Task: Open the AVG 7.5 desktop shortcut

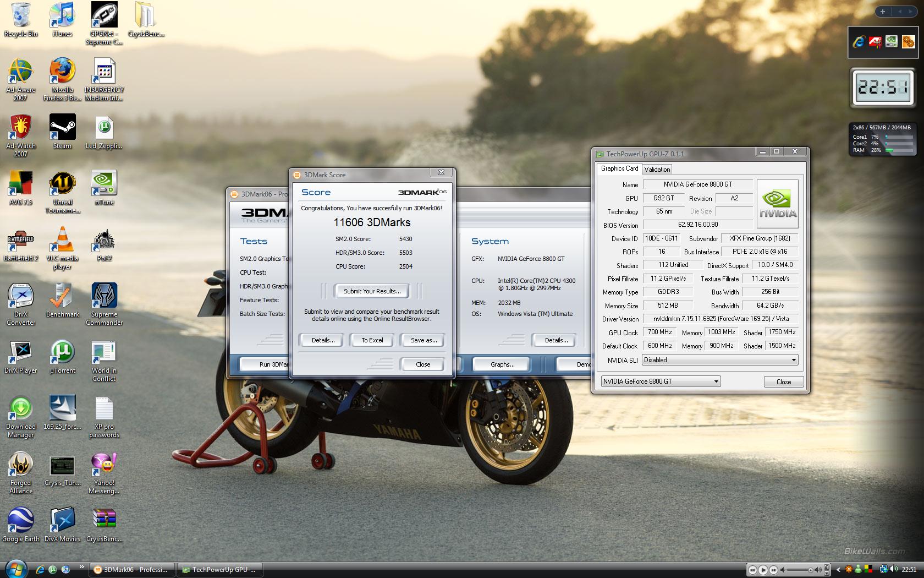Action: (x=21, y=188)
